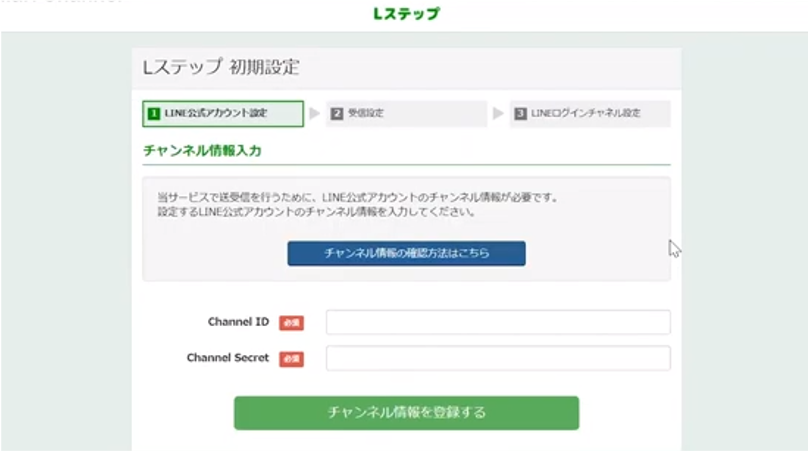Screen dimensions: 808x452
Task: Click the green number 1 step badge
Action: point(154,114)
